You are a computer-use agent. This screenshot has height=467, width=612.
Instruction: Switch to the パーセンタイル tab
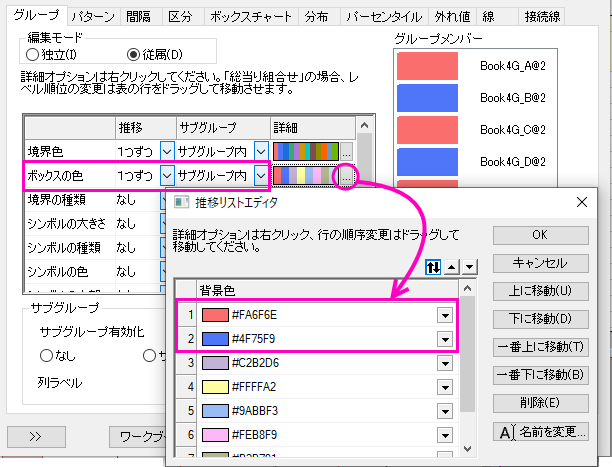pos(384,17)
